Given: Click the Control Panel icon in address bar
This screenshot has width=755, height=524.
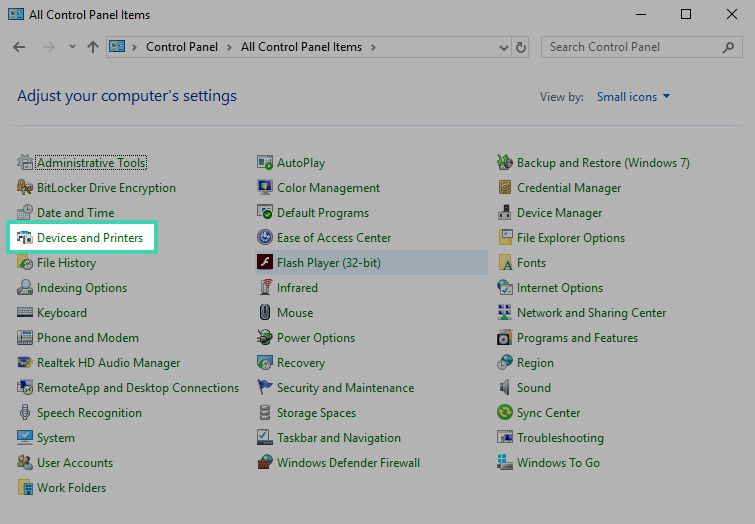Looking at the screenshot, I should (117, 47).
